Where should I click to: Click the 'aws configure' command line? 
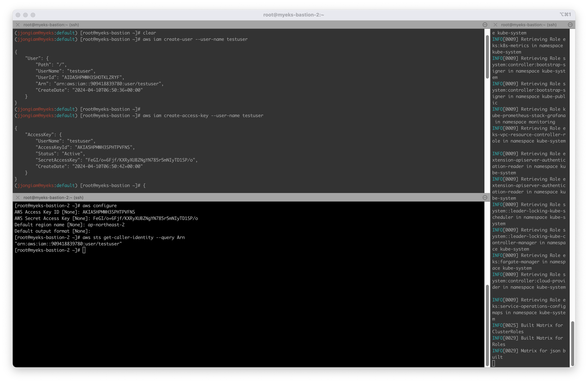click(x=66, y=206)
